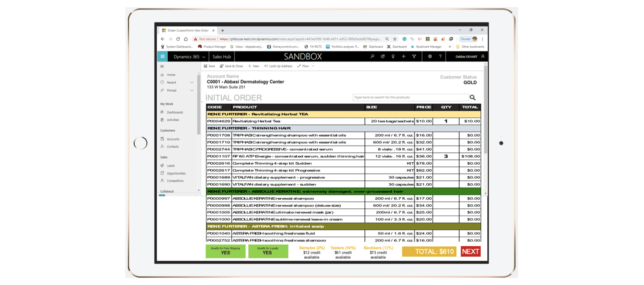The width and height of the screenshot is (644, 285).
Task: Open Dashboards under My Work
Action: click(x=175, y=112)
